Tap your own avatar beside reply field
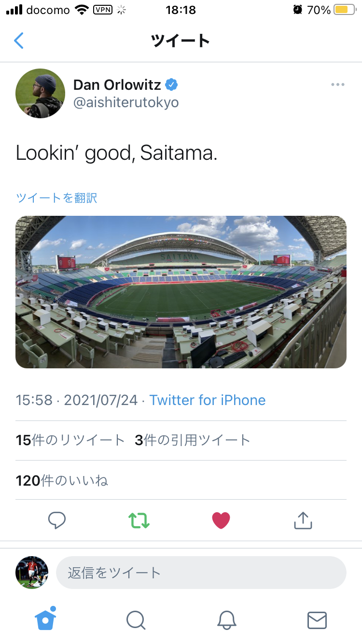 32,573
